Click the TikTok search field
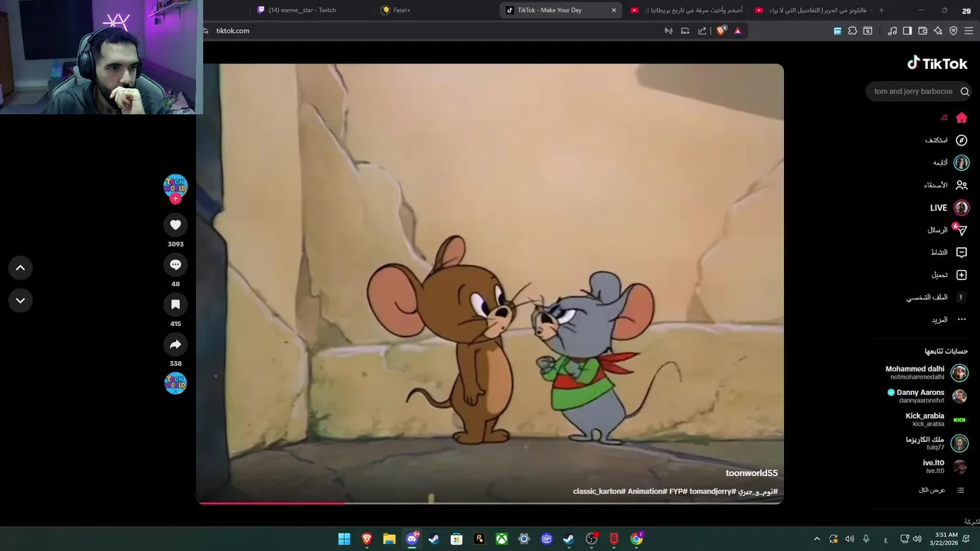The height and width of the screenshot is (551, 980). (x=913, y=91)
